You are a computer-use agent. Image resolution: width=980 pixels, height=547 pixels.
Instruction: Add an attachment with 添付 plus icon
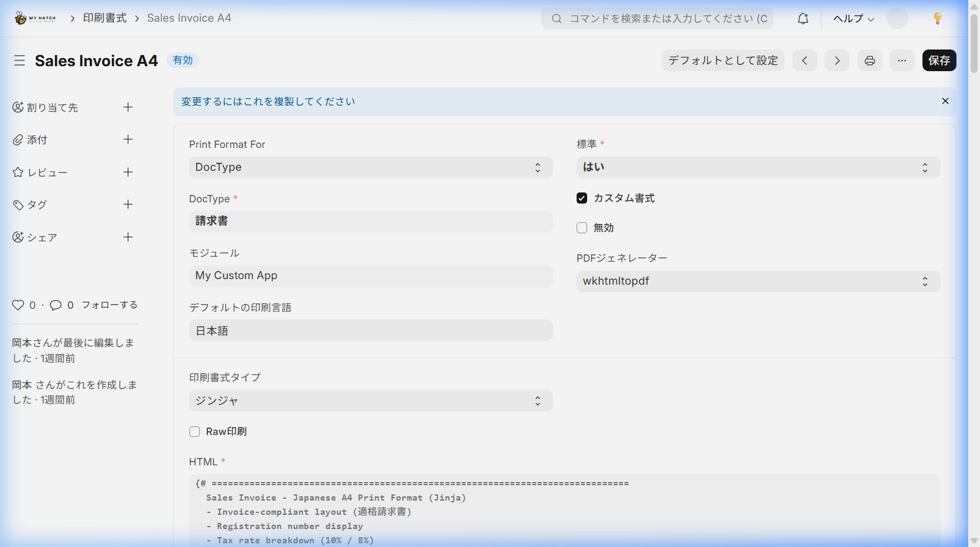pos(128,140)
